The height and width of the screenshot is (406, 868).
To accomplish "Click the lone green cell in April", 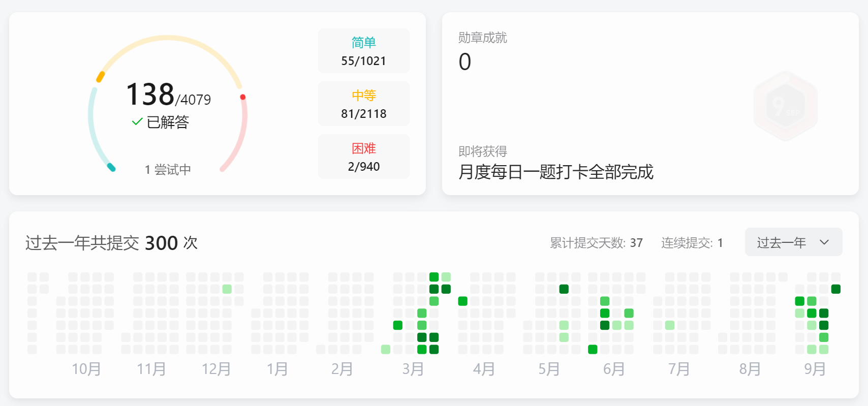I will (x=462, y=301).
